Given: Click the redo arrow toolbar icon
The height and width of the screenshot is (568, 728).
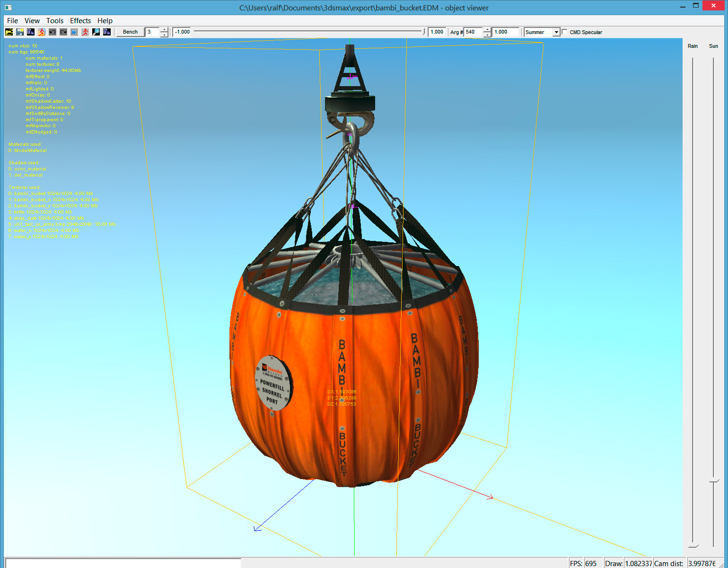Looking at the screenshot, I should coord(63,32).
